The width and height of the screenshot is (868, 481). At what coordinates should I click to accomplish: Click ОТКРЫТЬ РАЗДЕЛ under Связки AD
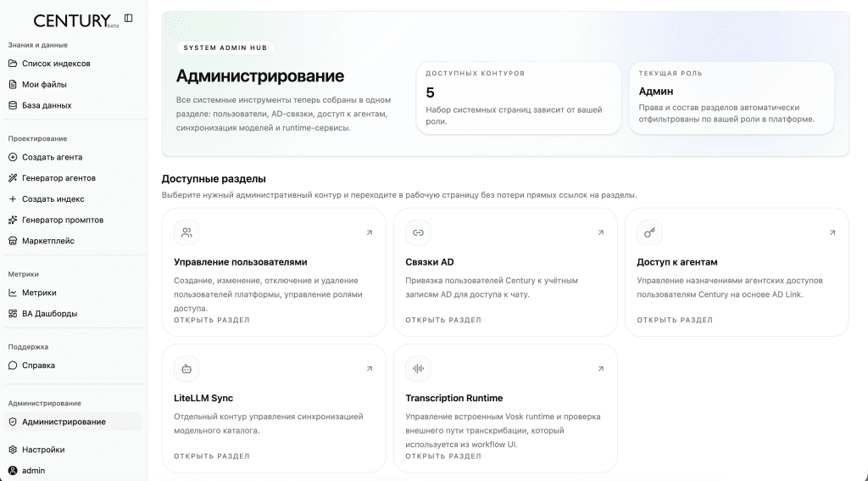tap(442, 320)
